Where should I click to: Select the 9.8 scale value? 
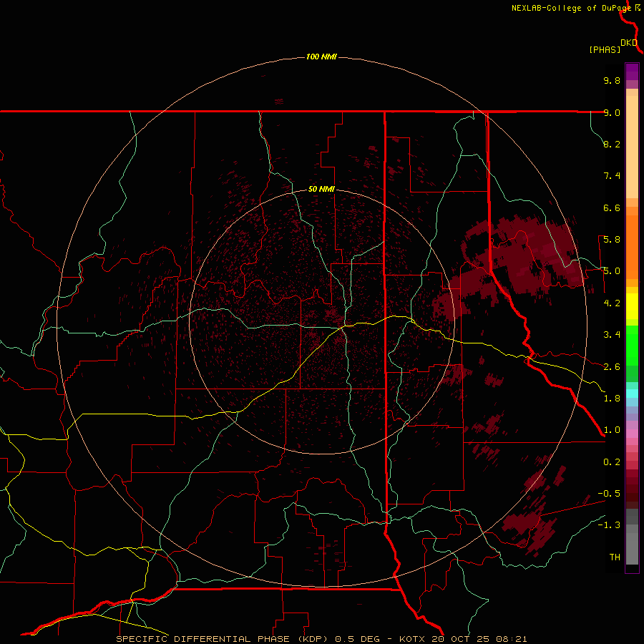[612, 80]
